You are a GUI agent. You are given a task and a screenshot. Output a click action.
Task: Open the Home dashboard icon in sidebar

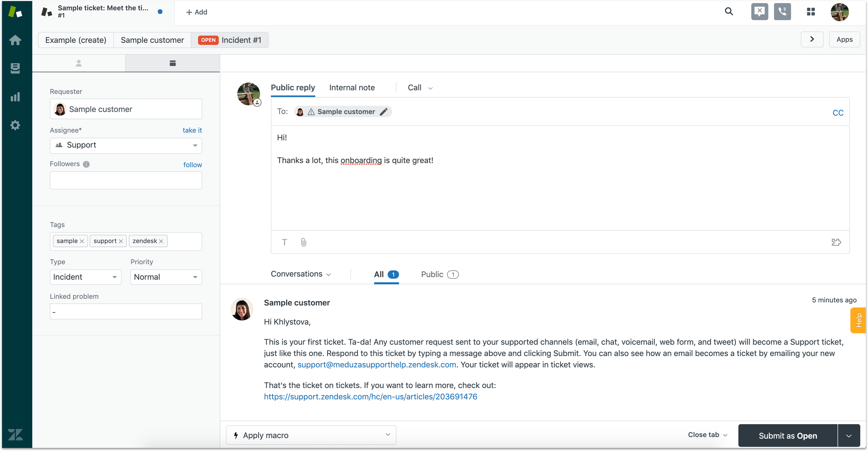15,40
